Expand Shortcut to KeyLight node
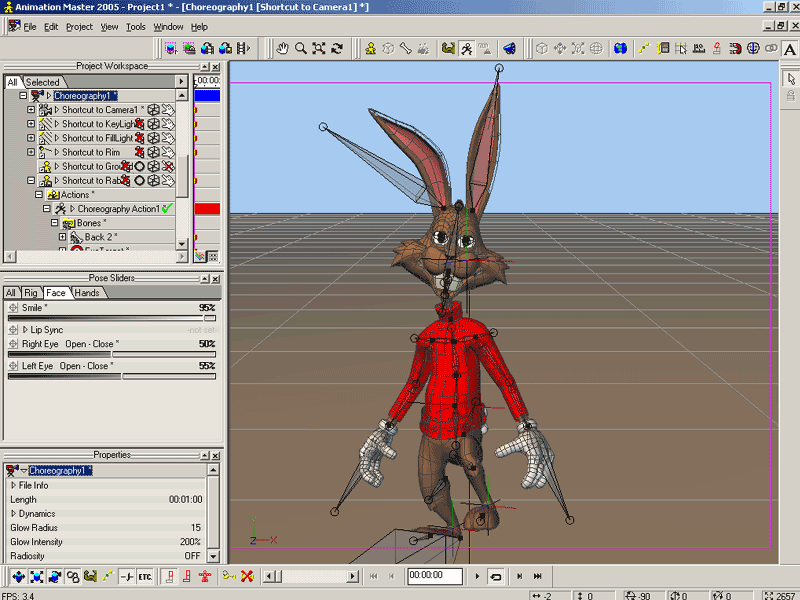 [x=31, y=124]
